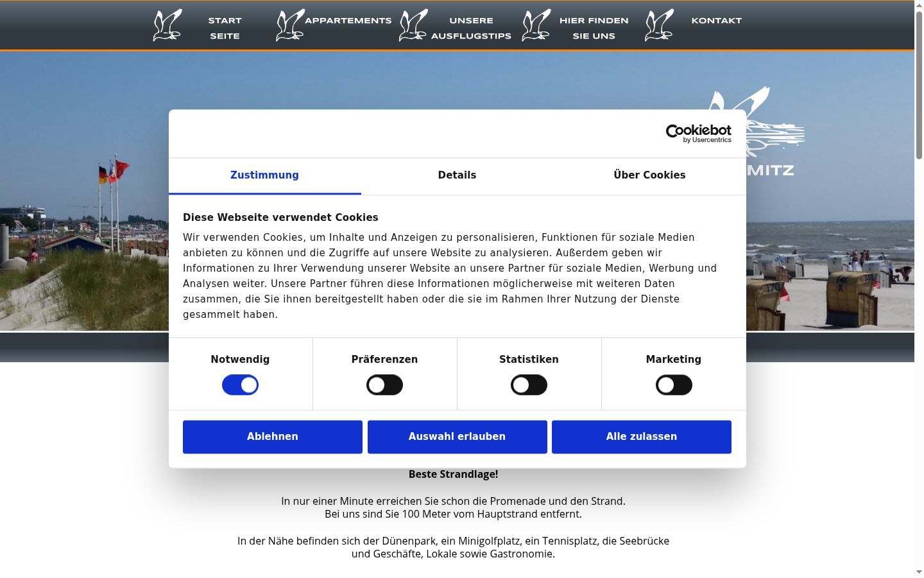
Task: Click the seagull icon beside Hier finden Sie uns
Action: click(x=537, y=25)
